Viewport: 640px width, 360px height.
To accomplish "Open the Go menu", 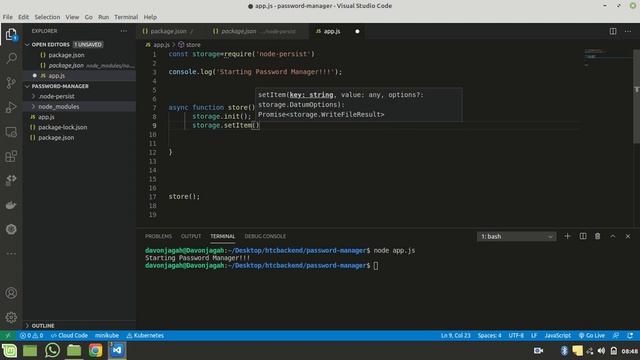I will click(x=89, y=17).
